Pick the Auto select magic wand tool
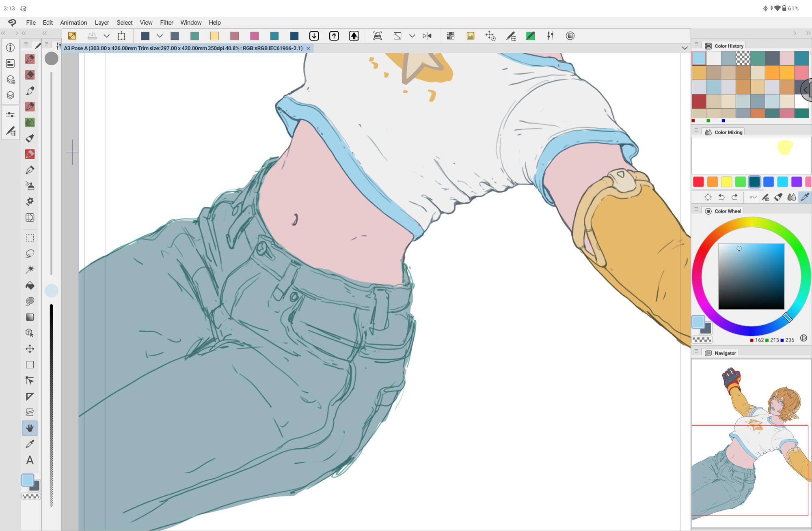The image size is (812, 531). [30, 270]
